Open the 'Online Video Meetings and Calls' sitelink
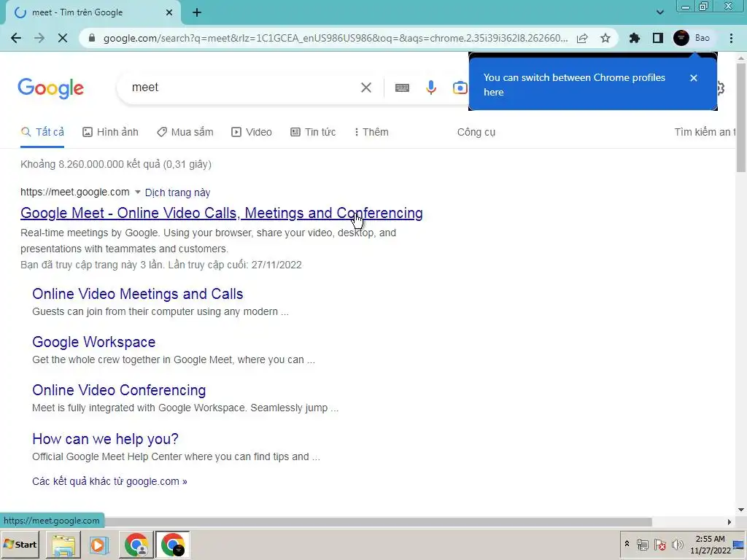 tap(138, 294)
